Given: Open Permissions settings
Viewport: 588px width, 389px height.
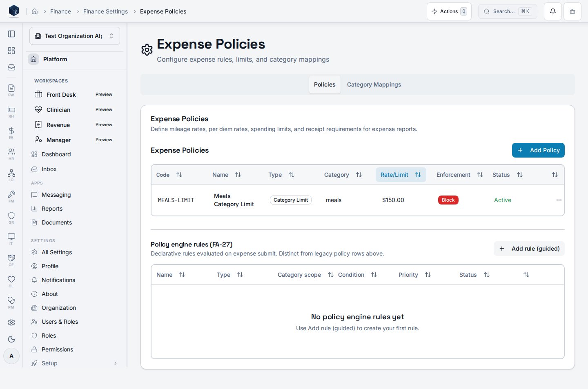Looking at the screenshot, I should 75,349.
